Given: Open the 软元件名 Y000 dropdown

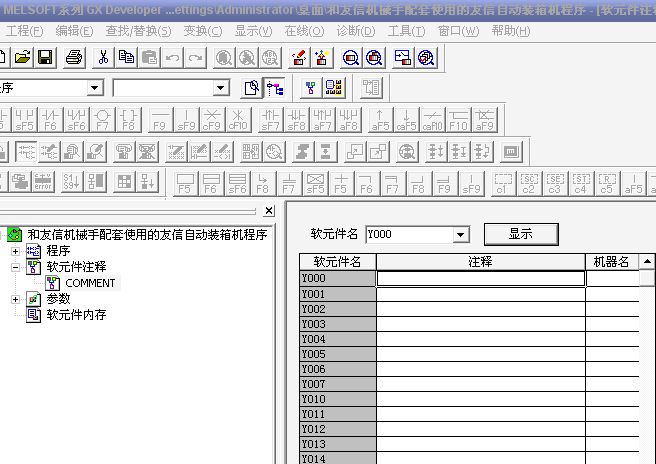Looking at the screenshot, I should [x=461, y=235].
